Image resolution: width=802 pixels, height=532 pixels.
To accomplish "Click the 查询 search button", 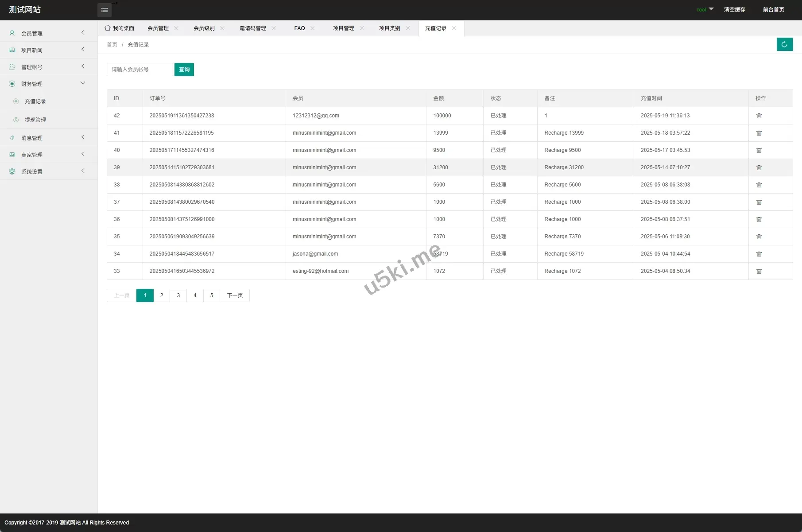I will point(184,70).
